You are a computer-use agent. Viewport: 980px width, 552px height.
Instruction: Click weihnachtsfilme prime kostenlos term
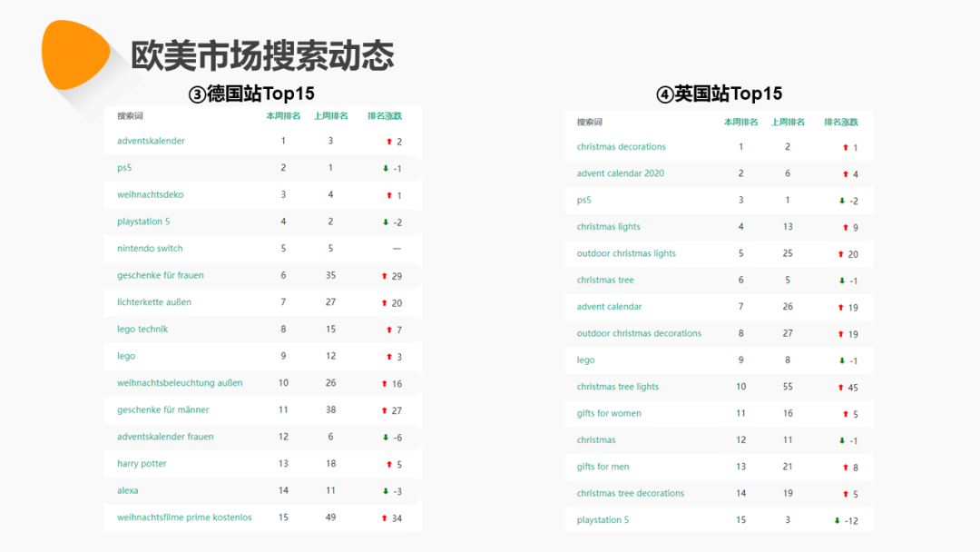pyautogui.click(x=184, y=517)
